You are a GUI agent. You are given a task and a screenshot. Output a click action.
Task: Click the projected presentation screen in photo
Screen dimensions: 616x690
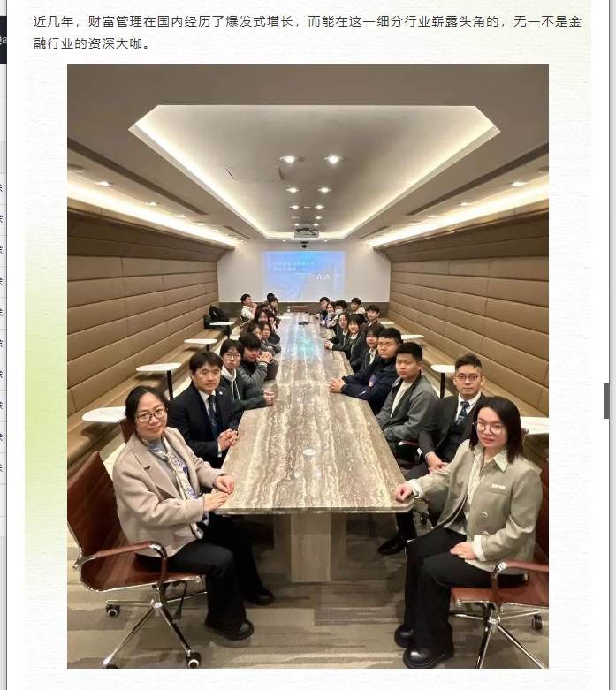(303, 270)
